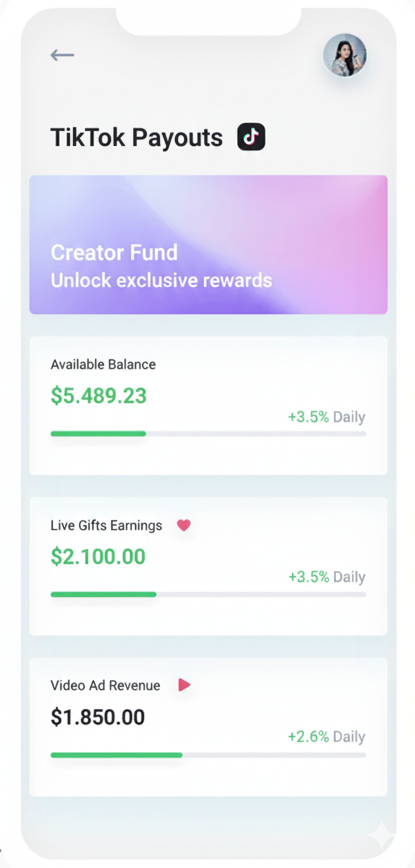Image resolution: width=415 pixels, height=868 pixels.
Task: Click the sparkle icon in the bottom corner
Action: (381, 835)
